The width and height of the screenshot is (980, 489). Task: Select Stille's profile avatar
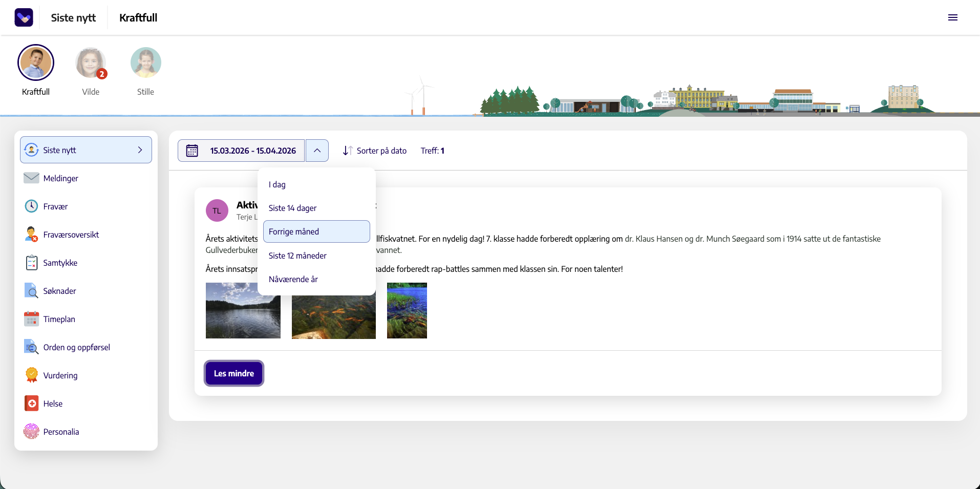click(145, 62)
